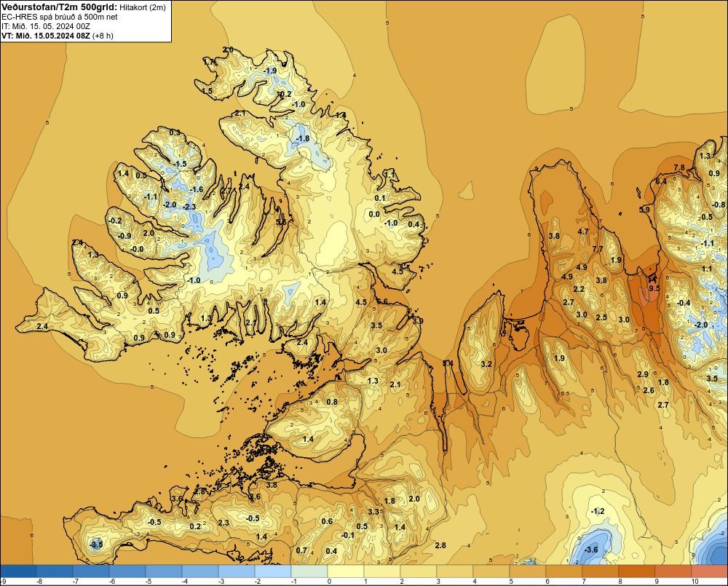Click the pale green swatch between -1 and 0

pyautogui.click(x=309, y=571)
